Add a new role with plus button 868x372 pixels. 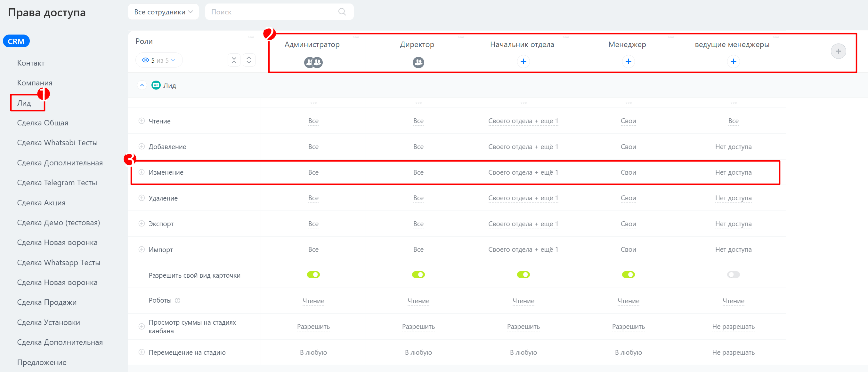[x=838, y=51]
